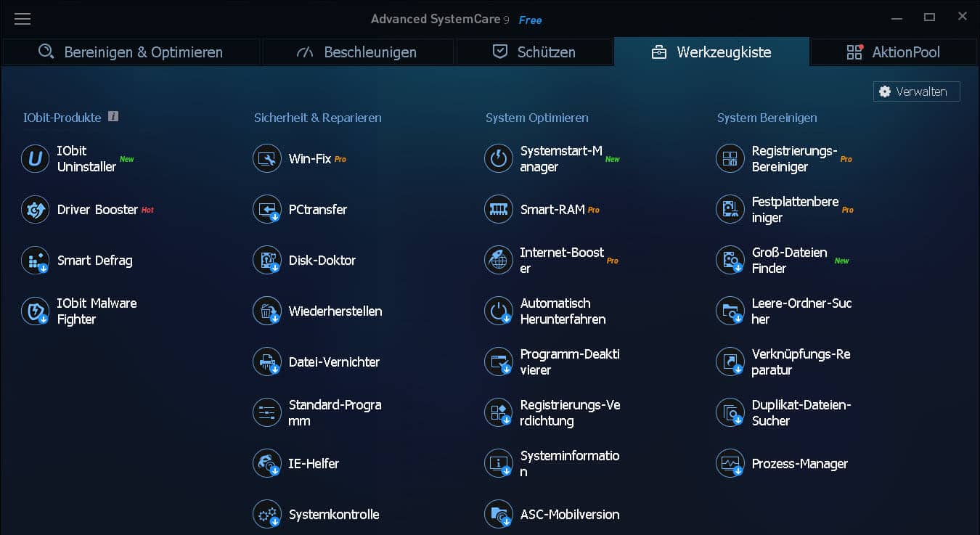Image resolution: width=980 pixels, height=535 pixels.
Task: Click the Groß-Dateien Finder label
Action: [789, 260]
